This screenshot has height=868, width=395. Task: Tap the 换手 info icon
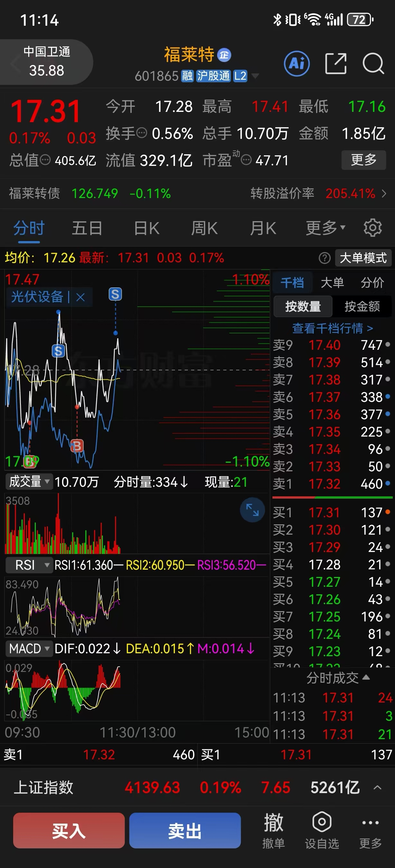pyautogui.click(x=142, y=133)
